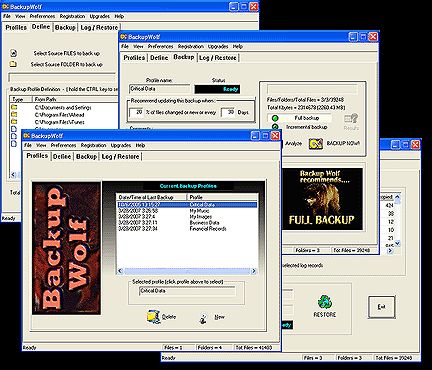Click Select Source FOLDER icon in Define window
This screenshot has height=370, width=432.
(x=13, y=64)
